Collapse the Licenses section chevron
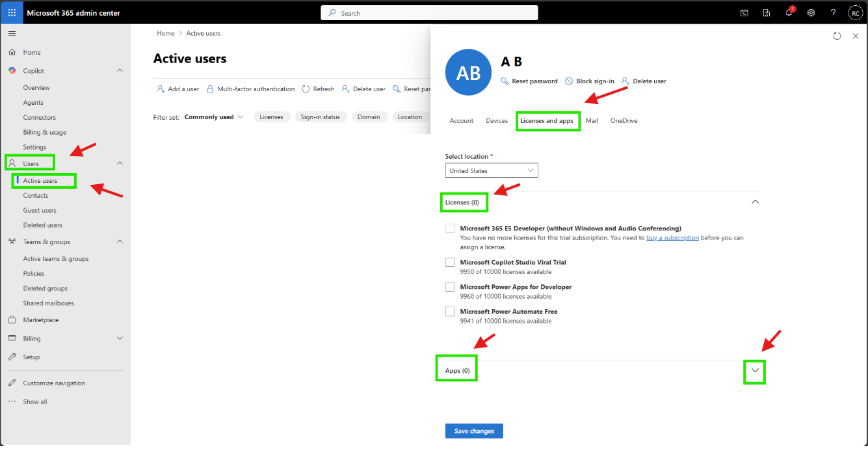Viewport: 868px width, 453px height. pyautogui.click(x=755, y=202)
